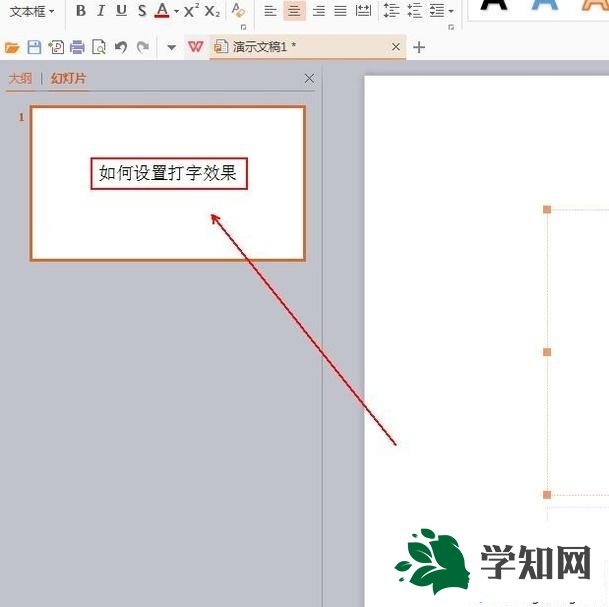Open the line spacing options dropdown
Image resolution: width=609 pixels, height=607 pixels.
(x=442, y=10)
